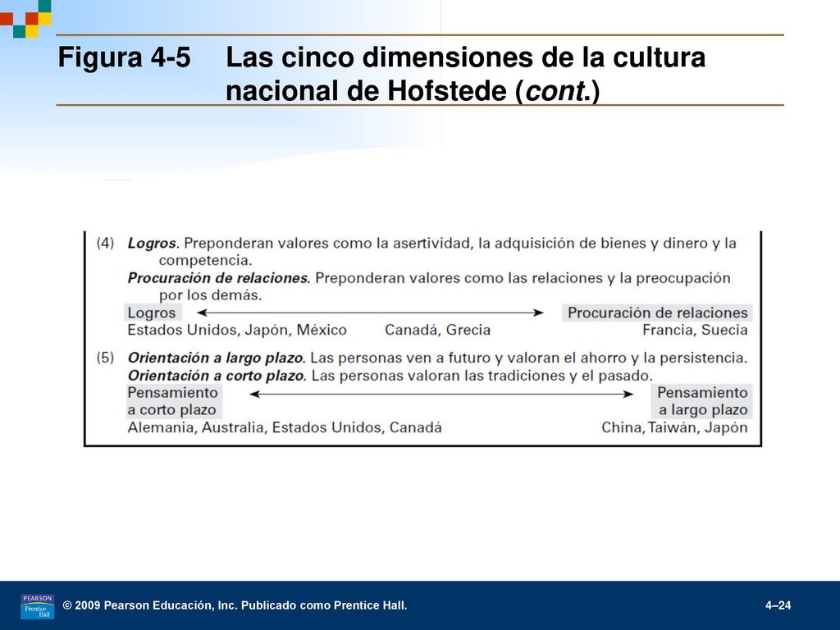Click 'Francia, Suecia' country list
The width and height of the screenshot is (840, 630).
[x=695, y=330]
